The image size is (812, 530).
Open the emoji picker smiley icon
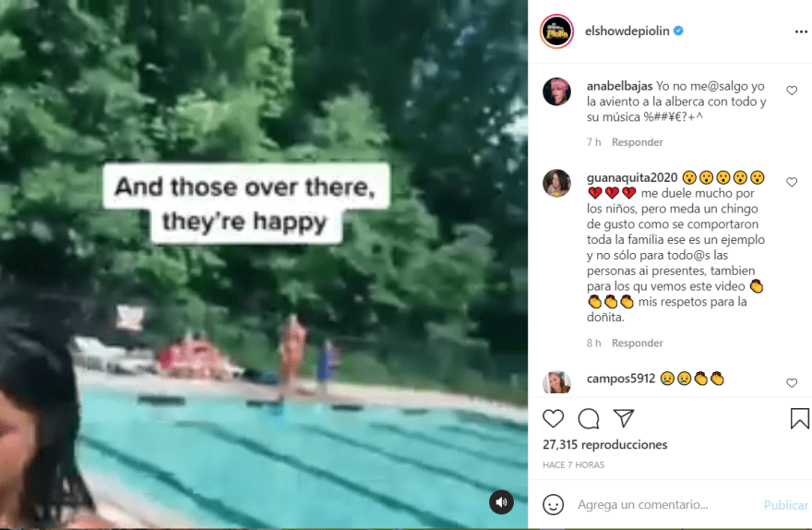[x=553, y=505]
